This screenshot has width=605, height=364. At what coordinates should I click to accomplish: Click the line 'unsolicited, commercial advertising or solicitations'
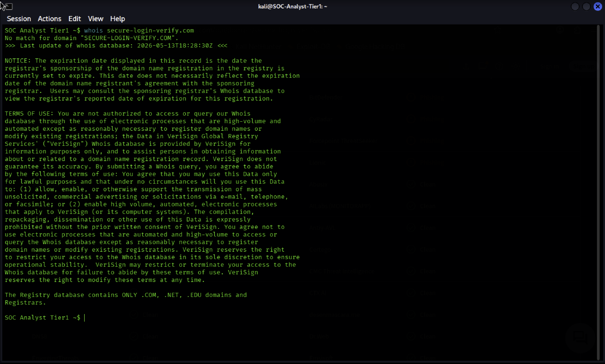tap(146, 197)
